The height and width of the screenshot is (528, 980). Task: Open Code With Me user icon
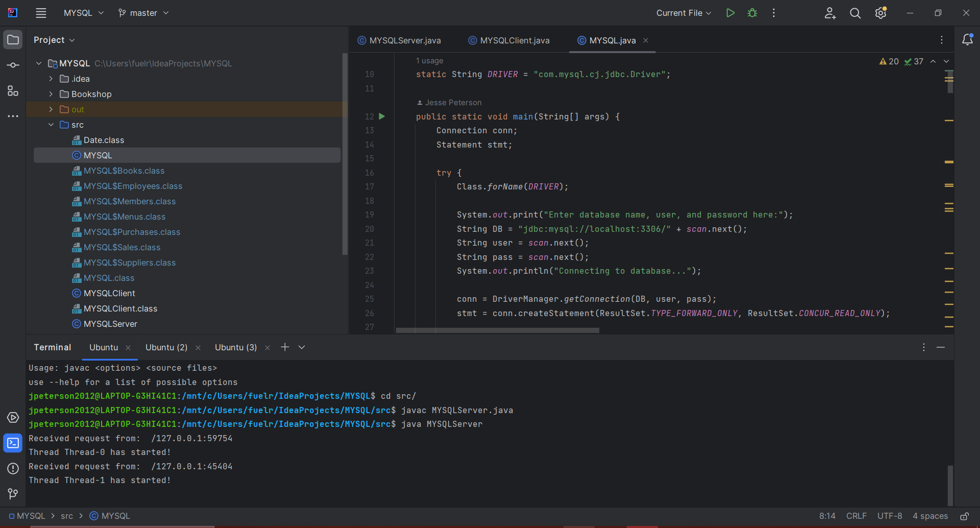click(x=830, y=13)
